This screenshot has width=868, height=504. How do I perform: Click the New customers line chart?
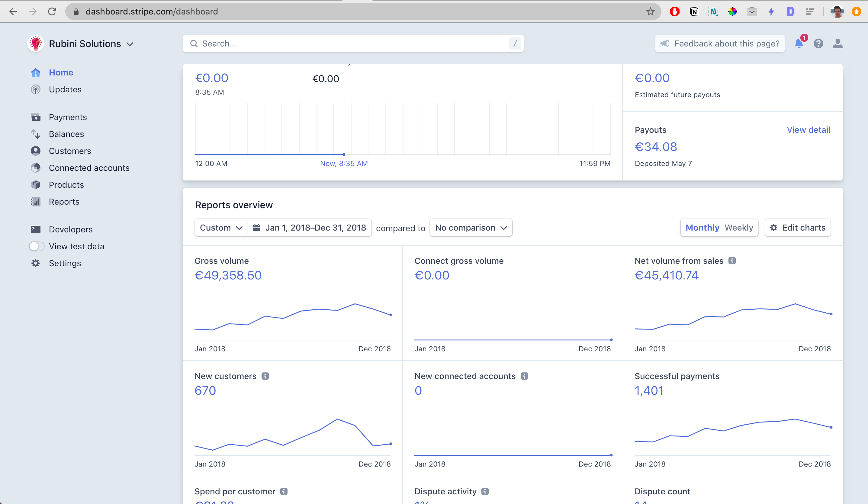point(293,435)
